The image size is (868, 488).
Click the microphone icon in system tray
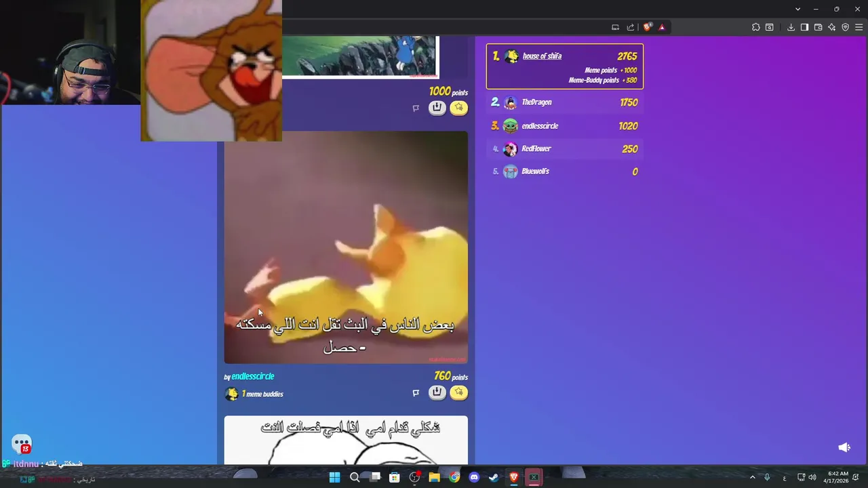point(767,477)
